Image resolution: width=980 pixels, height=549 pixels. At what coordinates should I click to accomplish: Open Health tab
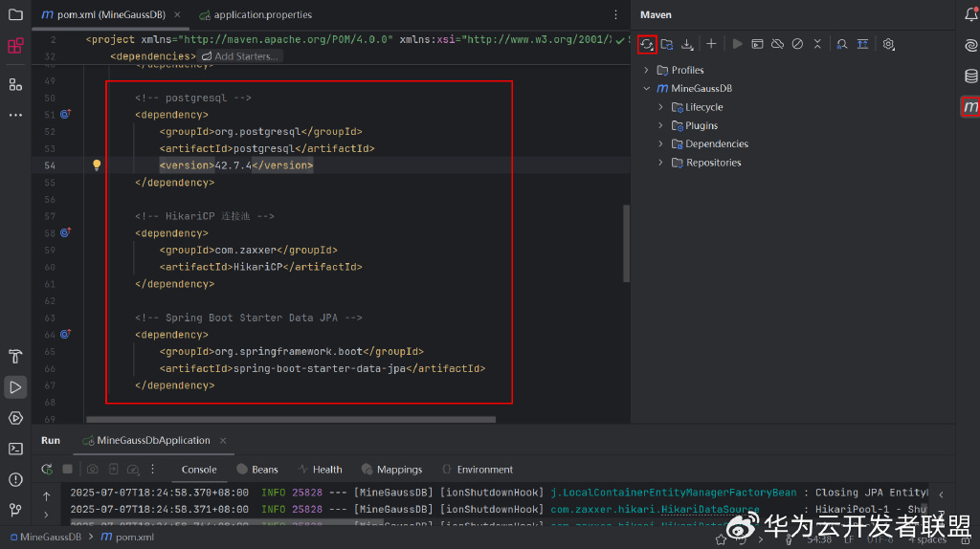[x=320, y=470]
